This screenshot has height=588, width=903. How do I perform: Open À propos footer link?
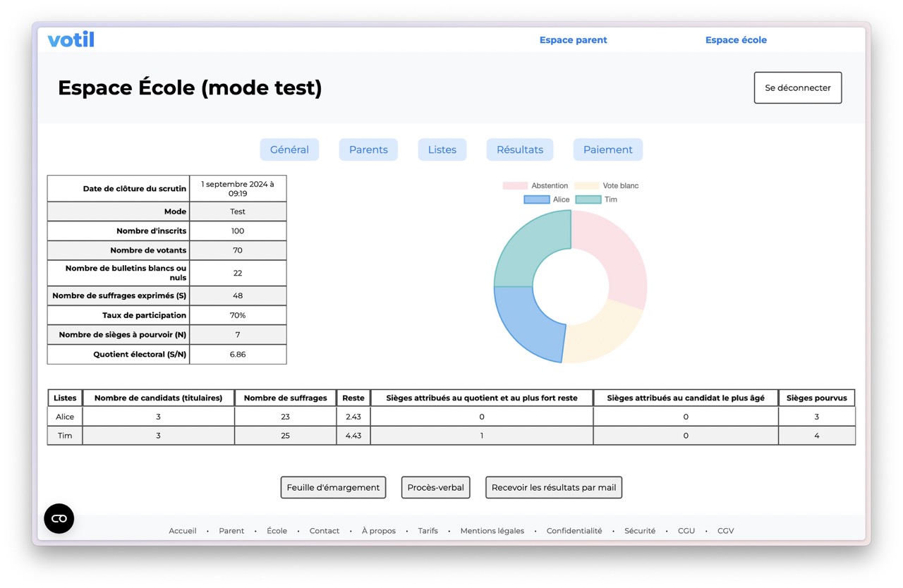click(x=379, y=531)
